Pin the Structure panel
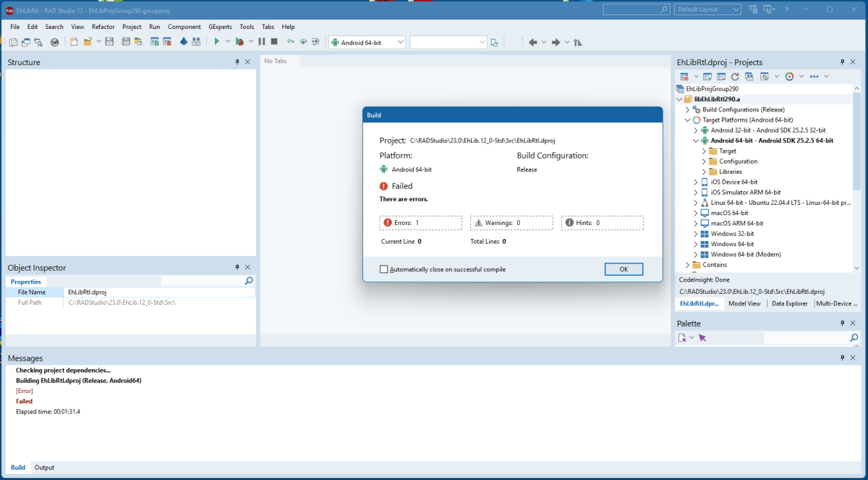868x480 pixels. point(237,62)
